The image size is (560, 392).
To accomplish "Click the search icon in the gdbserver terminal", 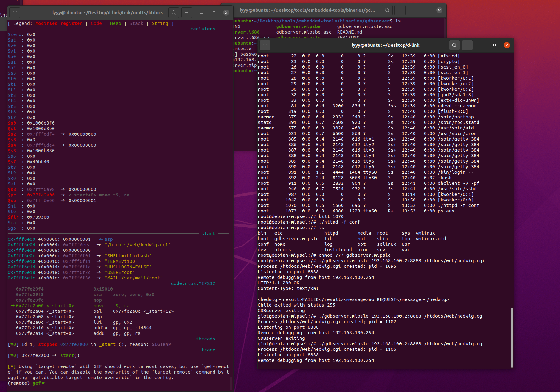I will tap(387, 10).
